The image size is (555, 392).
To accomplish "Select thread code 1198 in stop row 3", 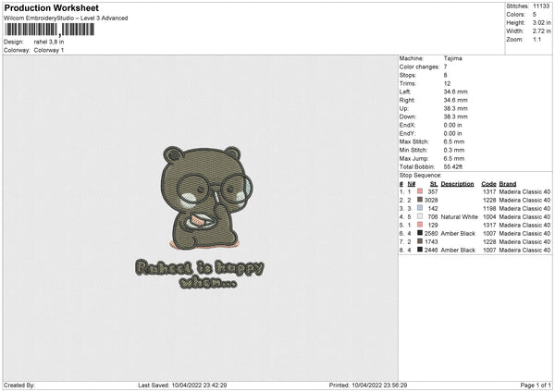I will tap(489, 208).
